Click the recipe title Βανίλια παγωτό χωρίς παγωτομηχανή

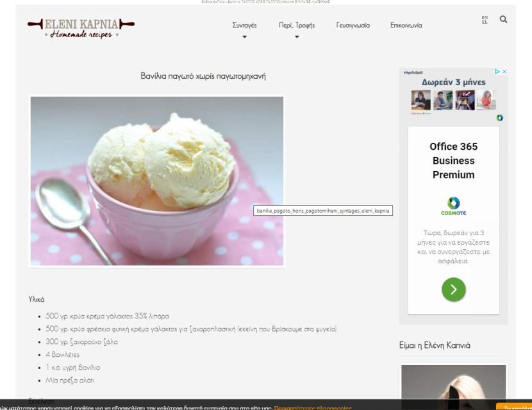click(203, 76)
